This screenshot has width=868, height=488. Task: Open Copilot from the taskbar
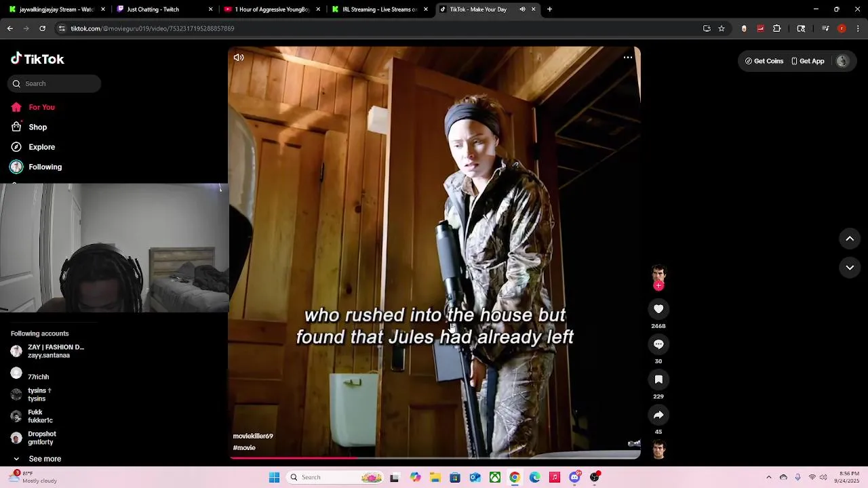tap(415, 477)
